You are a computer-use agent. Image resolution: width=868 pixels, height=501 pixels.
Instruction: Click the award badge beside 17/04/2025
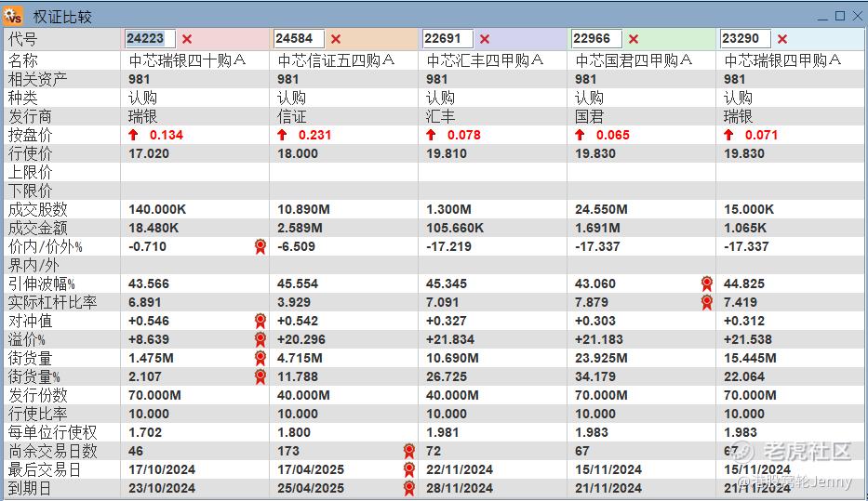point(409,469)
